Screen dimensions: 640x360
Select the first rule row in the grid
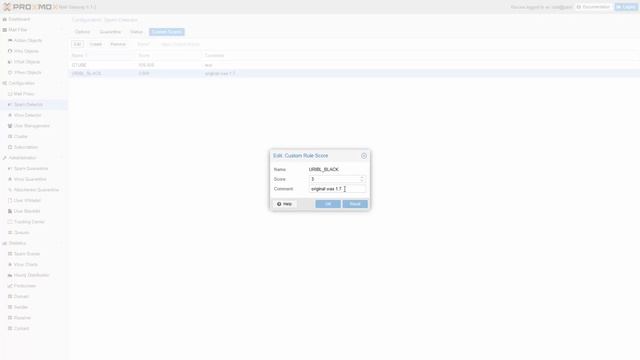click(x=354, y=65)
